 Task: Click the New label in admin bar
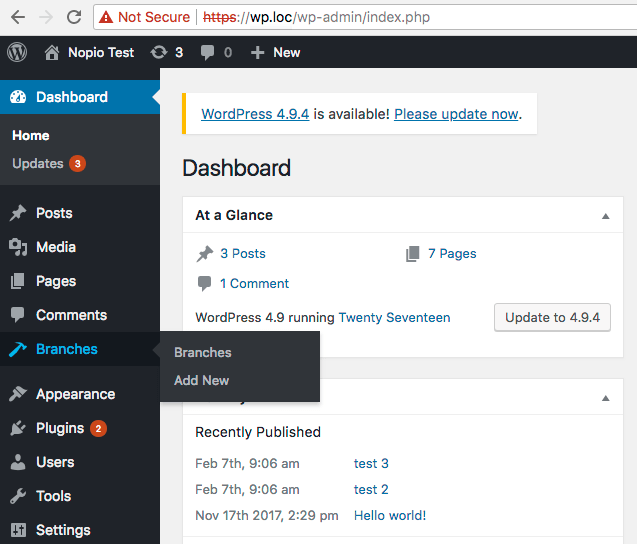(x=286, y=52)
